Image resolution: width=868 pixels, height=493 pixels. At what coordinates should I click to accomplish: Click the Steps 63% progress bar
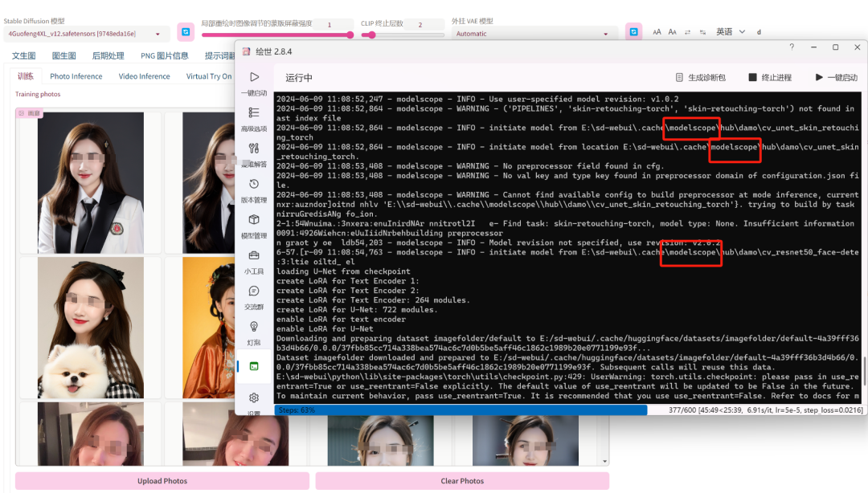click(461, 410)
